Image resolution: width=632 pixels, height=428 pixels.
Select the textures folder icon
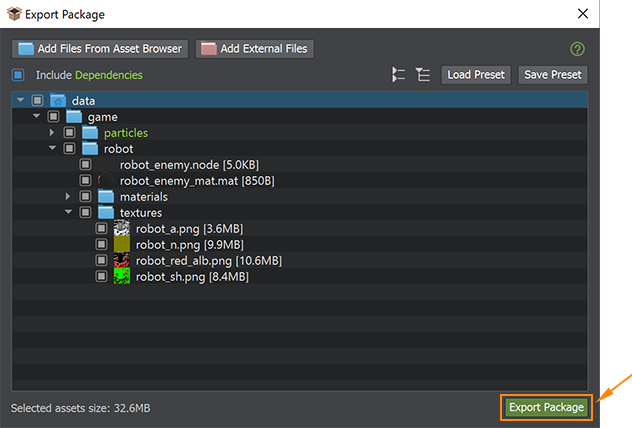click(106, 212)
